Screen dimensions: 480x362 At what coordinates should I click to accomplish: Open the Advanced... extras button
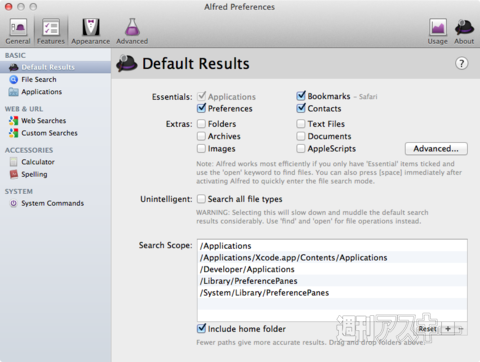[436, 149]
